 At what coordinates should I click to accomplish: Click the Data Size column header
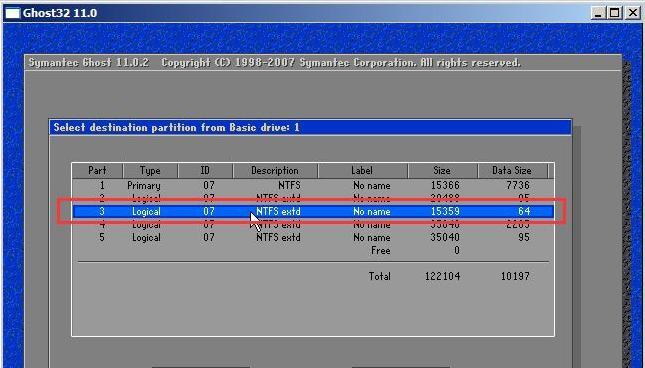[x=512, y=171]
